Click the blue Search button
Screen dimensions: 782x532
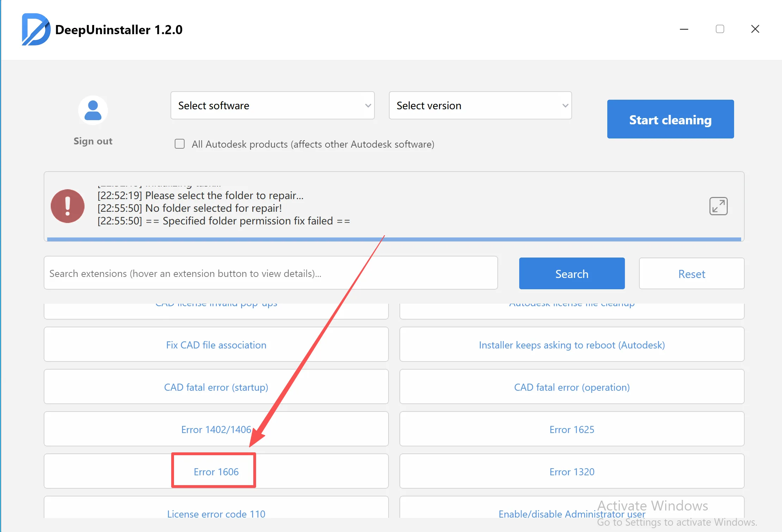pyautogui.click(x=572, y=274)
